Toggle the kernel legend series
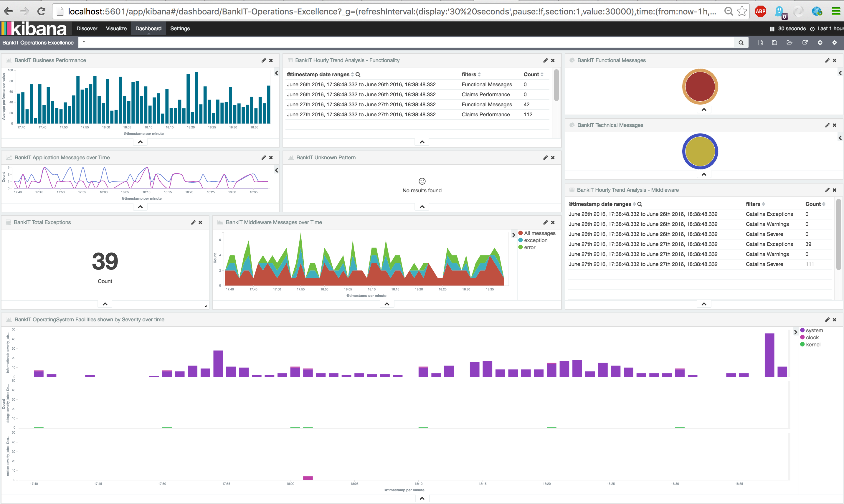The height and width of the screenshot is (504, 844). (x=810, y=345)
